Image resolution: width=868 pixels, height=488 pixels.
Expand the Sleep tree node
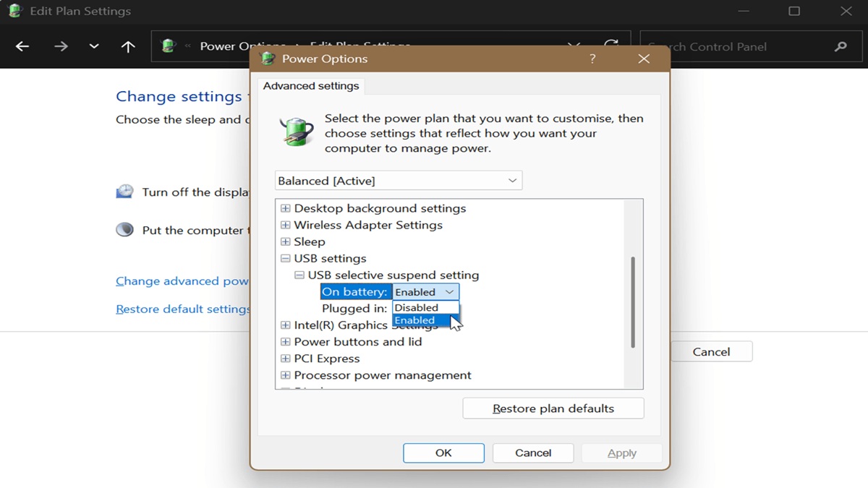285,241
